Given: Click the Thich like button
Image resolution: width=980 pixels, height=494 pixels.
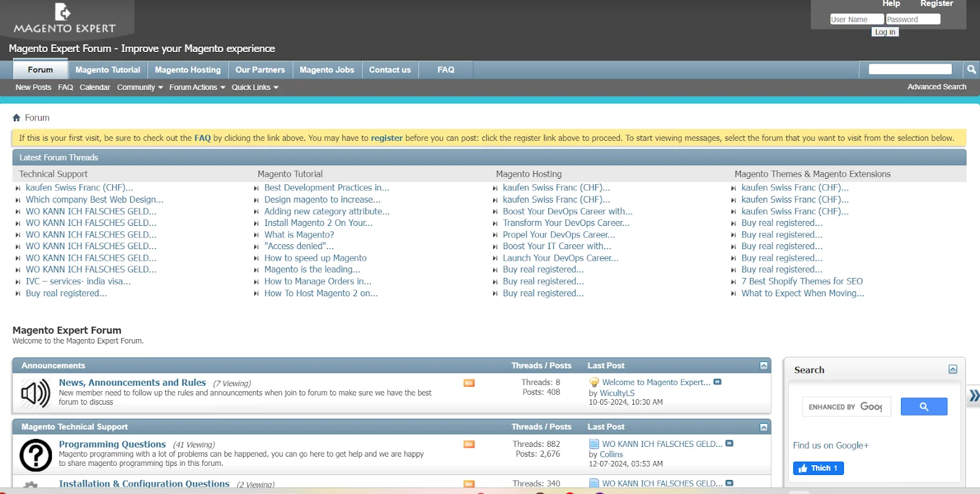Looking at the screenshot, I should pyautogui.click(x=818, y=468).
